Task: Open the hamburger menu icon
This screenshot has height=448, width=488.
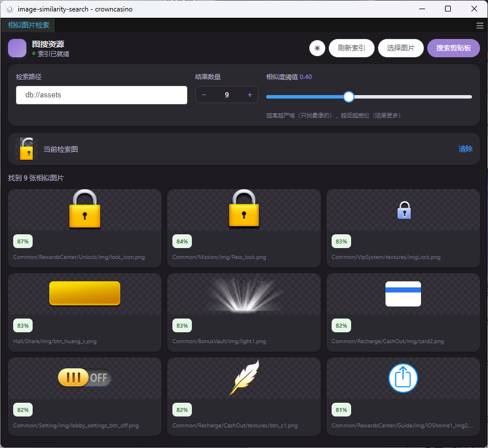Action: (x=479, y=26)
